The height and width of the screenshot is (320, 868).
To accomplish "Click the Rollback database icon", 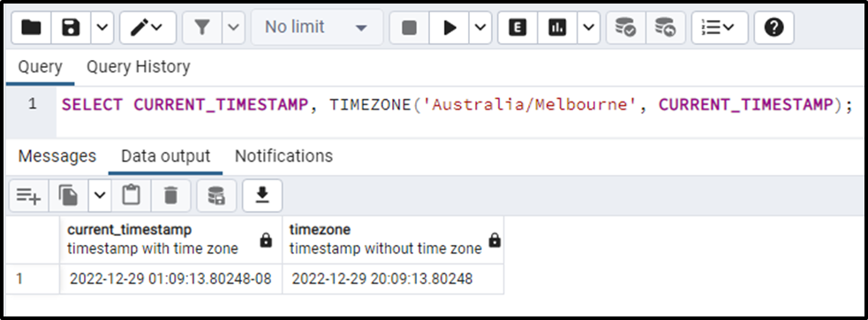I will point(665,27).
